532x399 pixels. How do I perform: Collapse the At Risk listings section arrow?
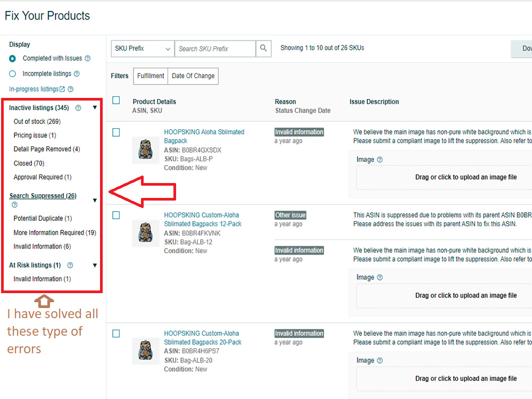[x=95, y=265]
